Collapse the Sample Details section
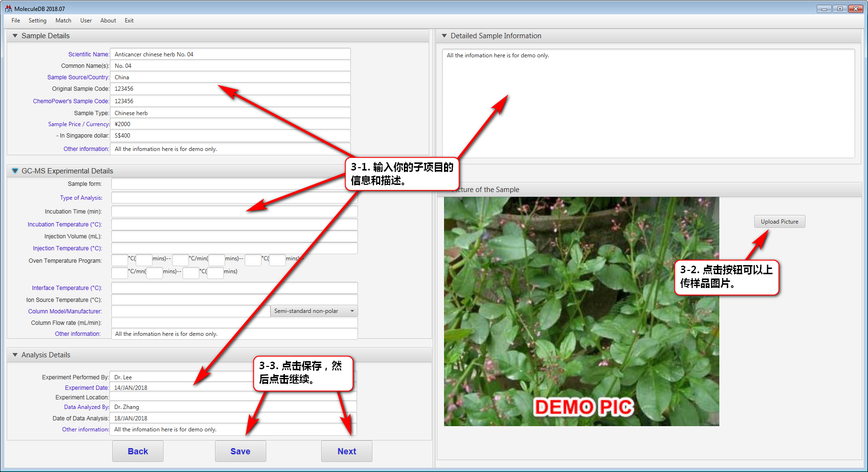Image resolution: width=868 pixels, height=472 pixels. pyautogui.click(x=15, y=36)
